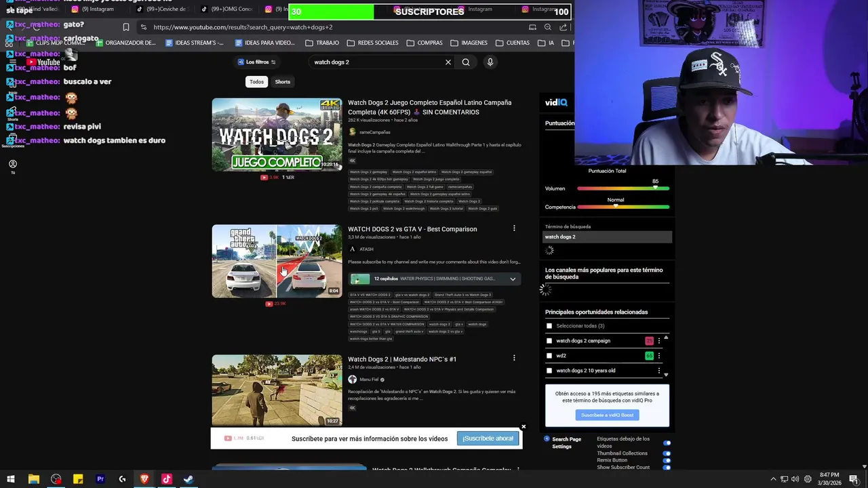Click the Volumen score slider bar
Viewport: 868px width, 488px height.
point(623,188)
